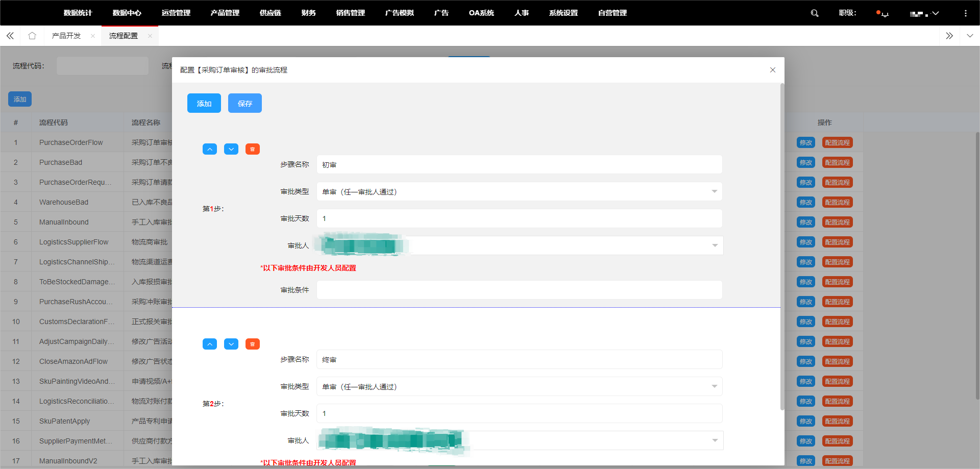Screen dimensions: 980x469
Task: Switch to the 产品开发 tab
Action: pyautogui.click(x=66, y=36)
